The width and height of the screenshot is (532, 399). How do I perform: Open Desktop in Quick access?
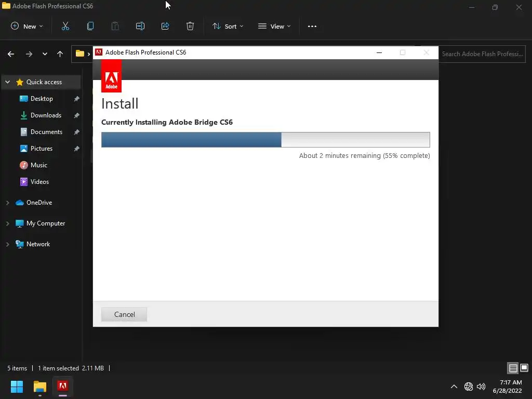pos(42,99)
